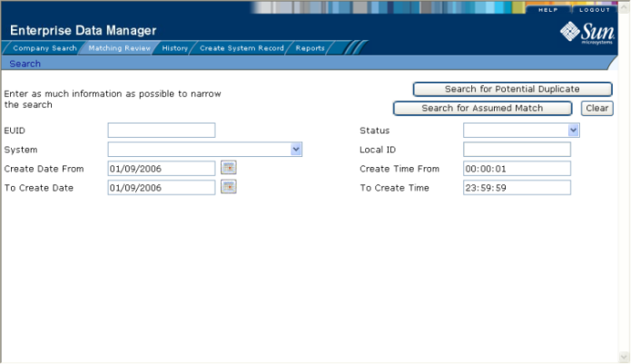The width and height of the screenshot is (631, 364).
Task: Click the Enterprise Data Manager title
Action: [x=83, y=31]
